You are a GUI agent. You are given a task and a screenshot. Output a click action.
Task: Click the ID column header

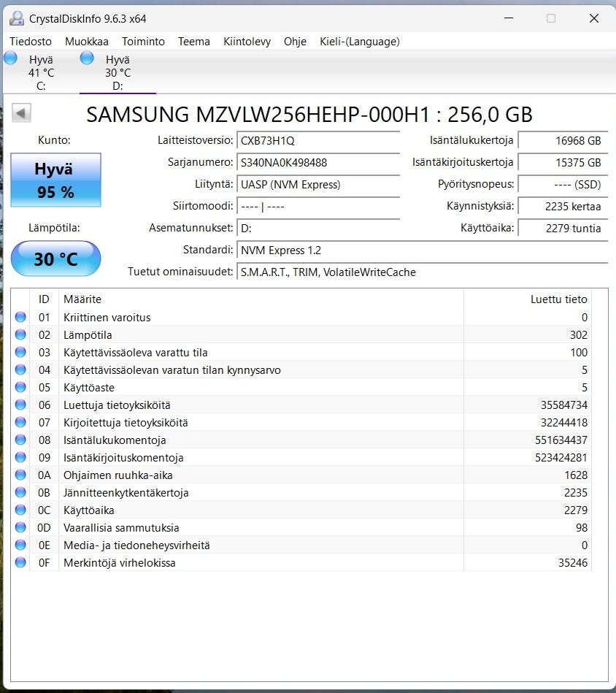44,299
